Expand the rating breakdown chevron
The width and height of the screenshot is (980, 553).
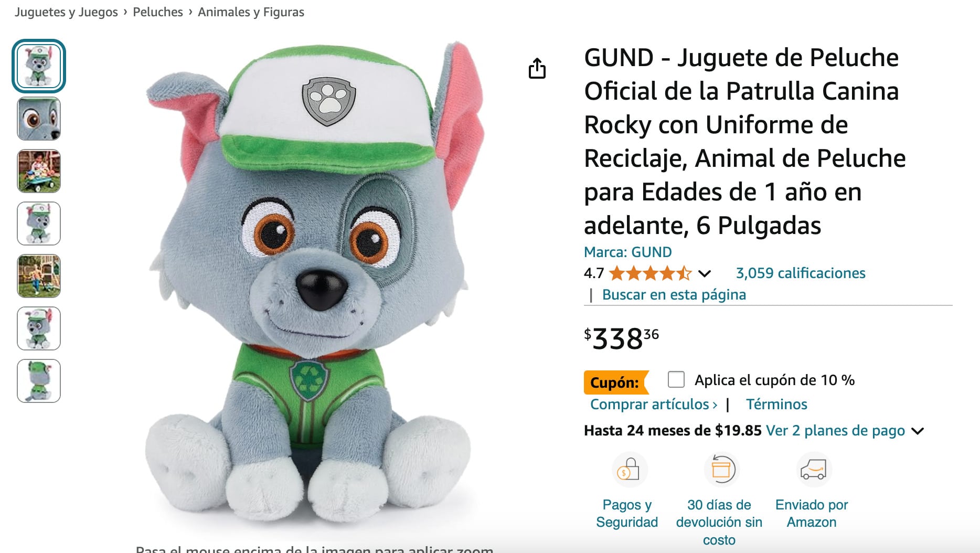705,273
